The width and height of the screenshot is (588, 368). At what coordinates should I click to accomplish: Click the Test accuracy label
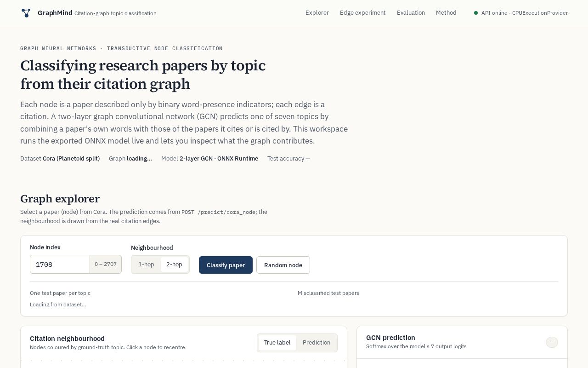pos(286,159)
